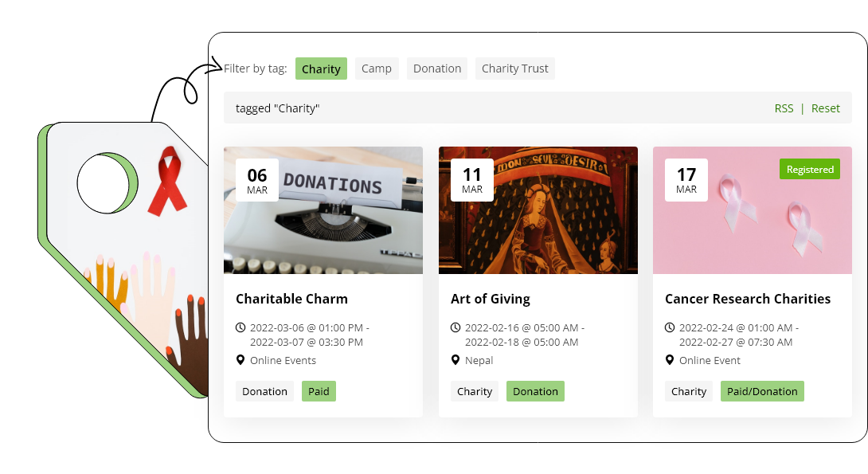
Task: Open the RSS feed link
Action: point(784,108)
